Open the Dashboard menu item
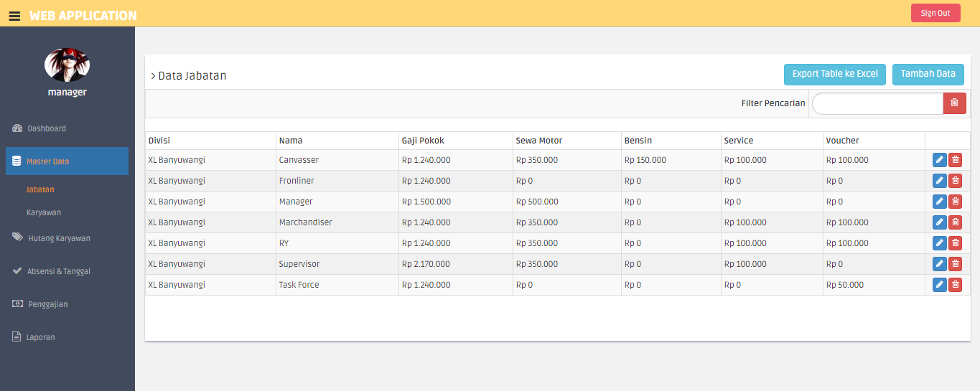 [x=67, y=128]
